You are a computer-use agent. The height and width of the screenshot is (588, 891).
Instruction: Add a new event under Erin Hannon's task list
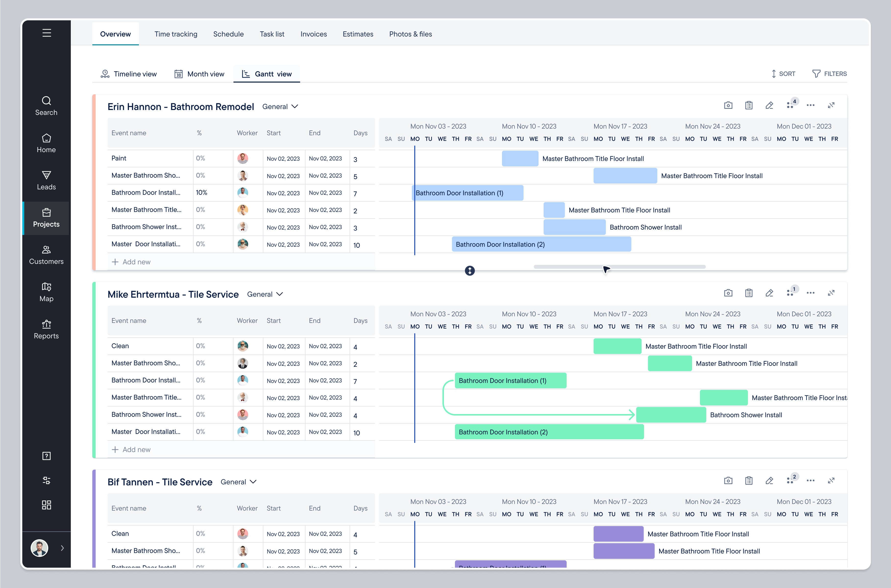131,262
